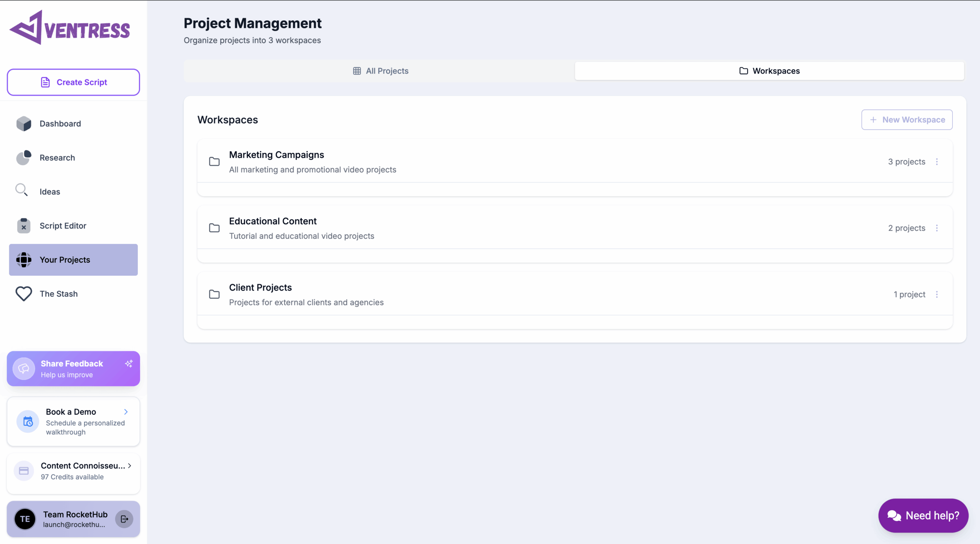
Task: Select the Workspaces tab
Action: [769, 71]
